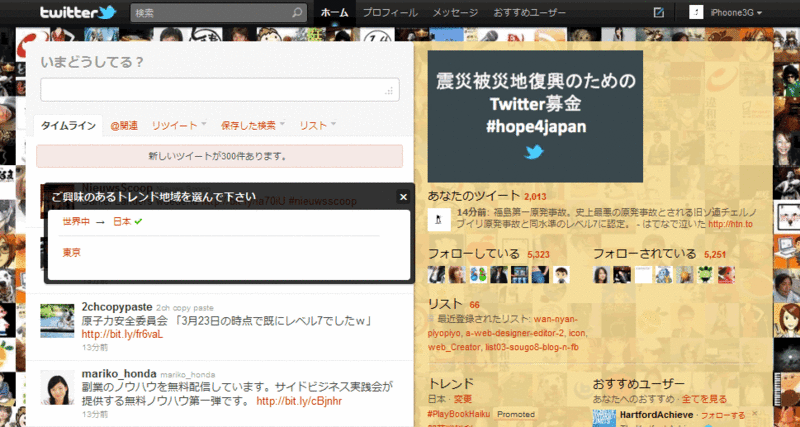Screen dimensions: 800x427
Task: Click the #hope4japan donation banner
Action: click(535, 116)
